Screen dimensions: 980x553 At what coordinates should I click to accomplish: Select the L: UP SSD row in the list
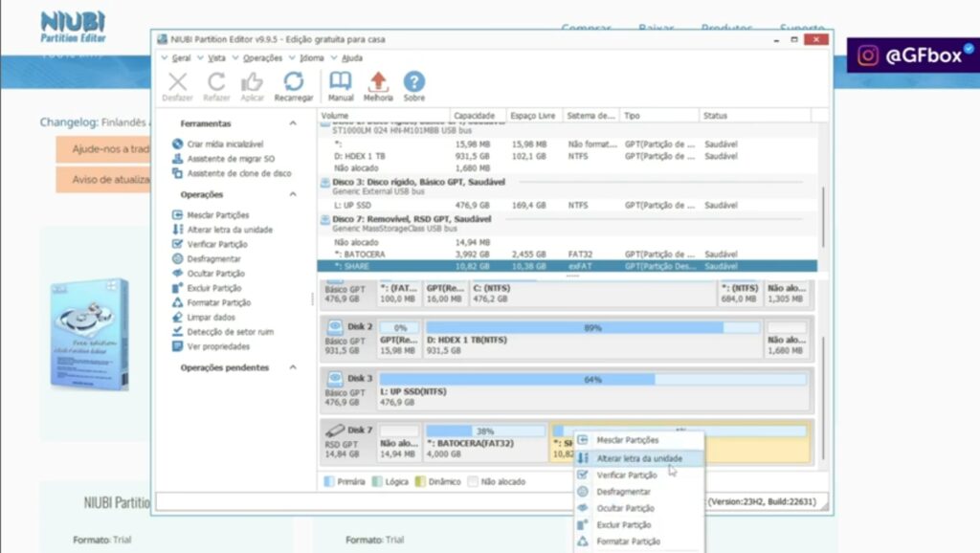(567, 205)
